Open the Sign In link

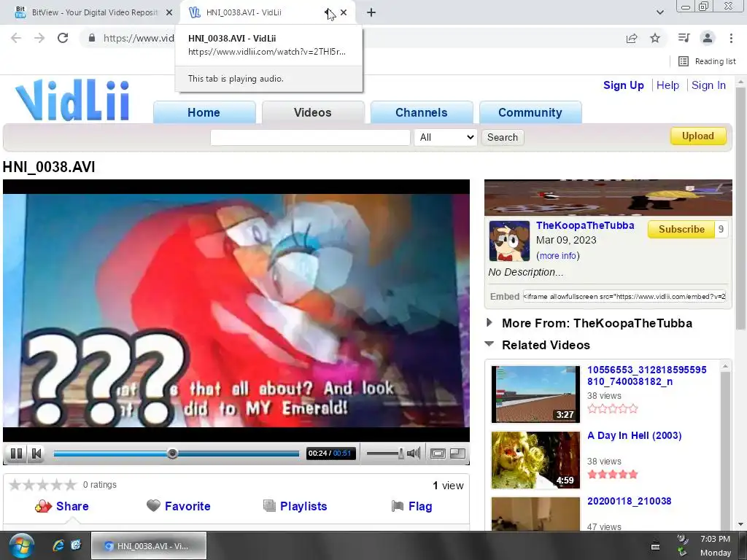pyautogui.click(x=708, y=85)
